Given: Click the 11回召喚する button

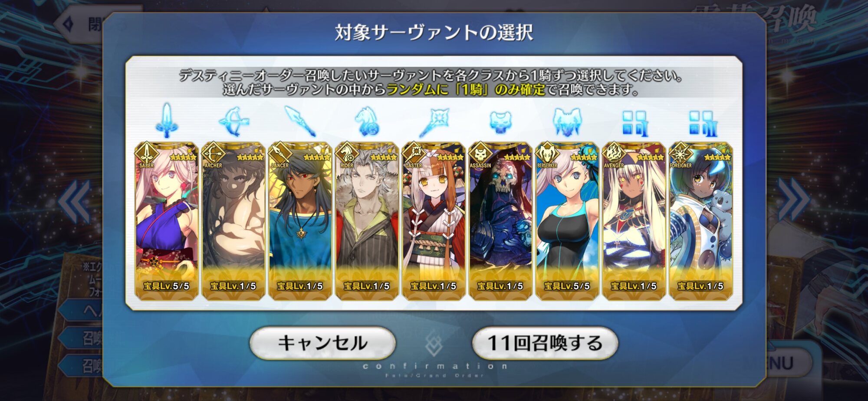Looking at the screenshot, I should click(x=545, y=343).
